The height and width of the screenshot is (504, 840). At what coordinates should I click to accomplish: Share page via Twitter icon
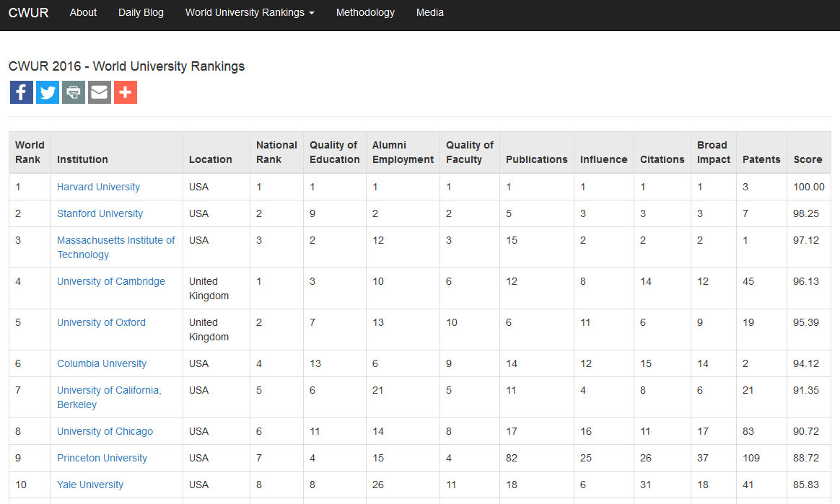tap(48, 92)
